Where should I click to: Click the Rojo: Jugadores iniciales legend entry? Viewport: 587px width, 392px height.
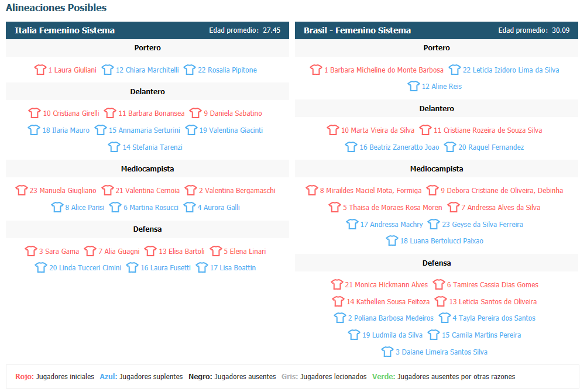54,377
